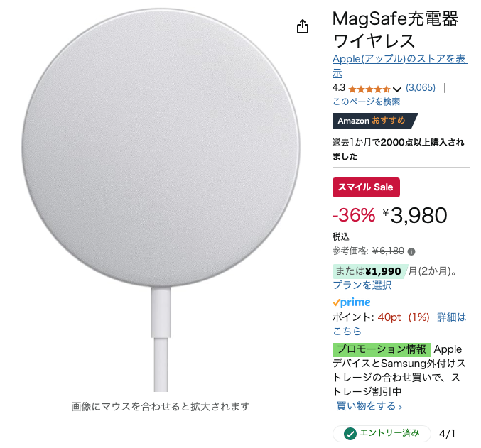
Task: Follow the 買い物をする promotion link
Action: click(x=369, y=406)
